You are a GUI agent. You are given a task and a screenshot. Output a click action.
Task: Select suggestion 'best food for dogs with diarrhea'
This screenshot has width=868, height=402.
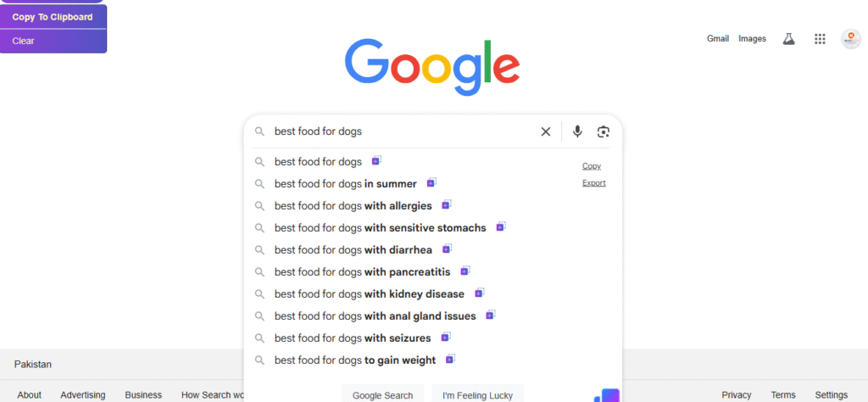tap(353, 250)
